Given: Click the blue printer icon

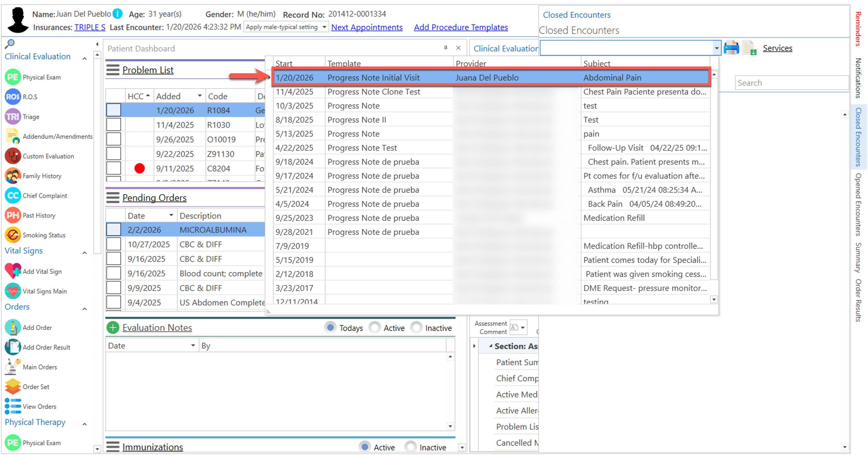Looking at the screenshot, I should click(731, 48).
